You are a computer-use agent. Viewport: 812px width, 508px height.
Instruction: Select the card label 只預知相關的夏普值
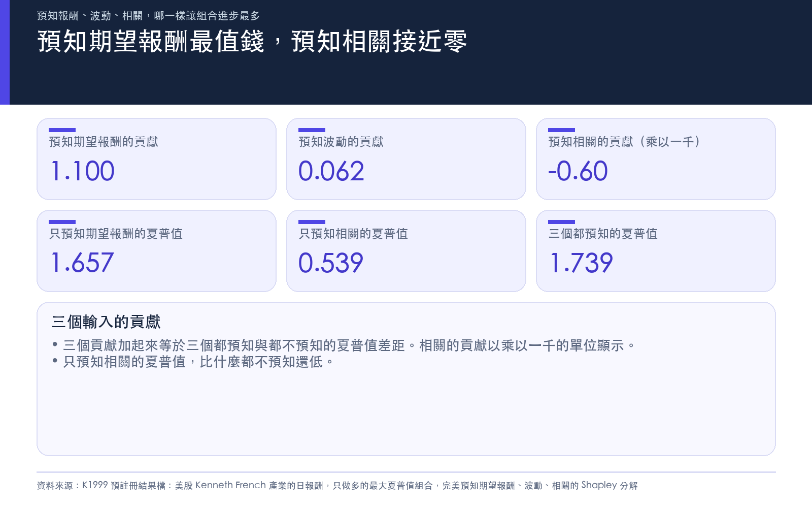353,234
